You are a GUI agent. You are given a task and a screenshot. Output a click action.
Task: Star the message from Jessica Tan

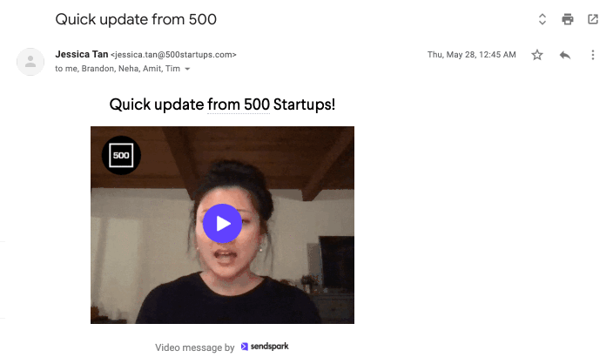pos(537,55)
